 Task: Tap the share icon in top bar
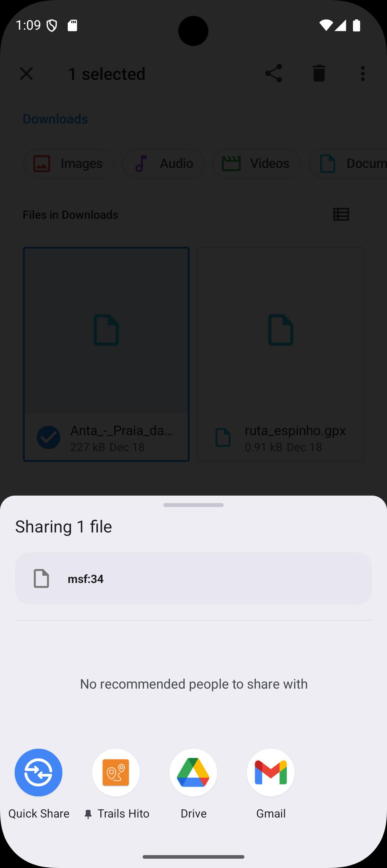pyautogui.click(x=273, y=74)
